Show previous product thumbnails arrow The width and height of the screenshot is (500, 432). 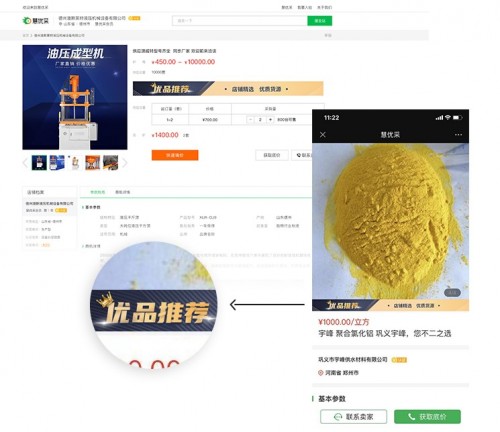25,163
